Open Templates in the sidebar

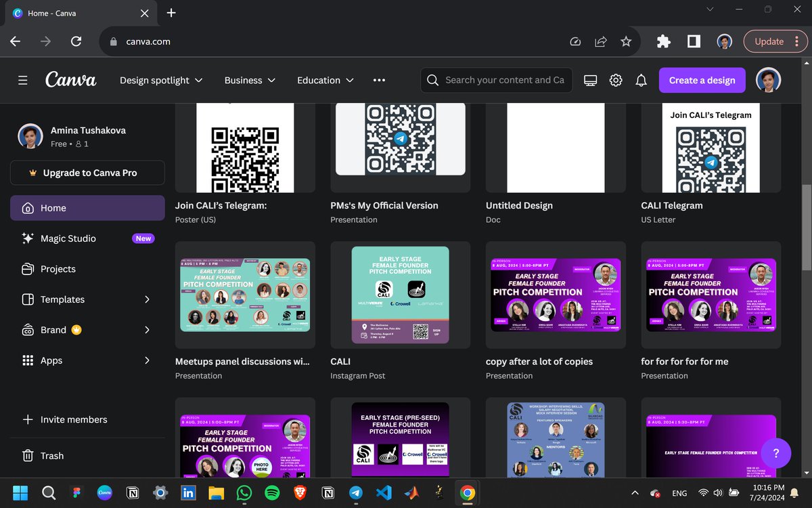point(87,299)
